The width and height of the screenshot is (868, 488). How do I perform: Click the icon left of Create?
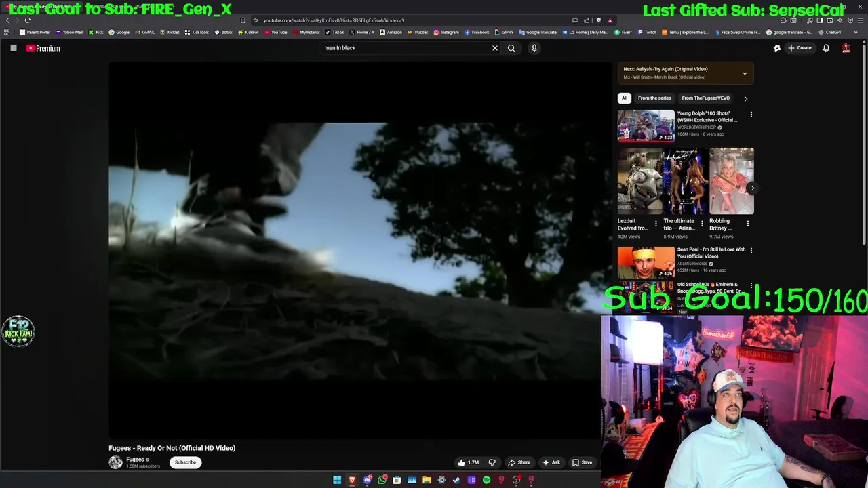pos(777,48)
